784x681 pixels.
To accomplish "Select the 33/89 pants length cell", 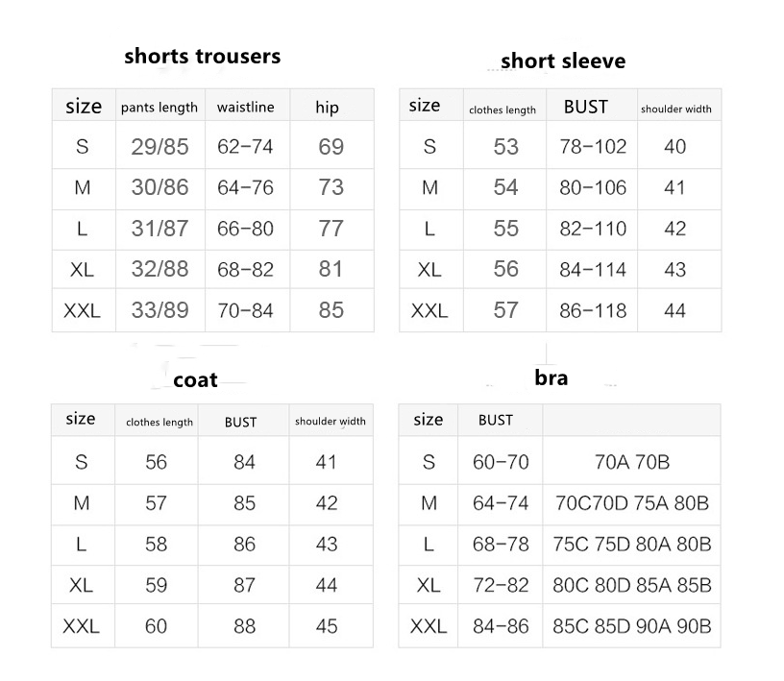I will click(159, 310).
